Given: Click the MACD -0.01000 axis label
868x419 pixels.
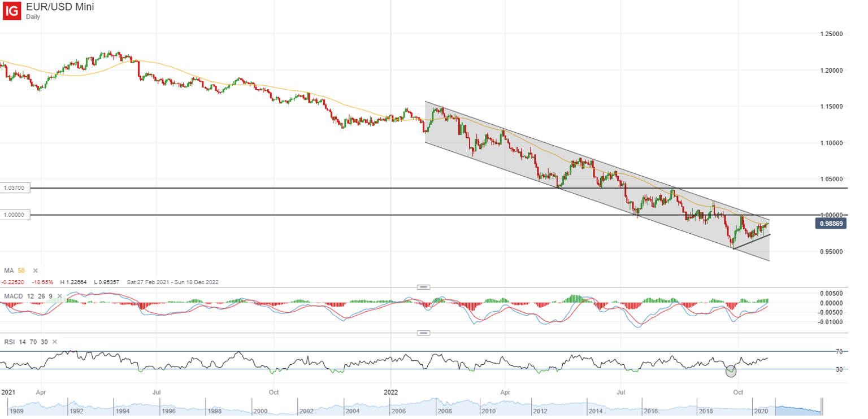Looking at the screenshot, I should pyautogui.click(x=831, y=321).
